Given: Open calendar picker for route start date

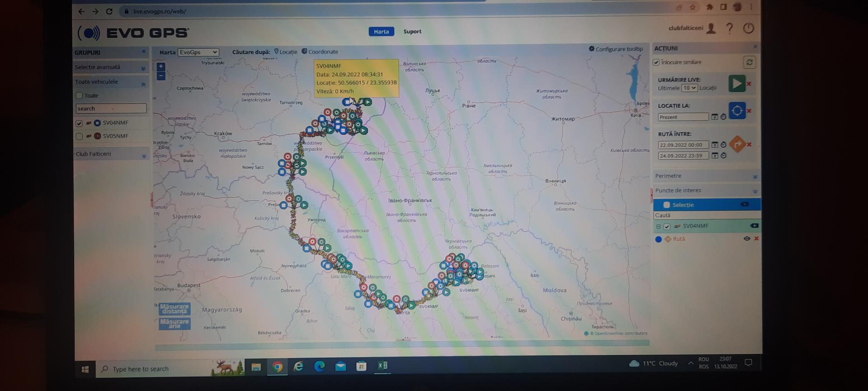Looking at the screenshot, I should [x=715, y=145].
